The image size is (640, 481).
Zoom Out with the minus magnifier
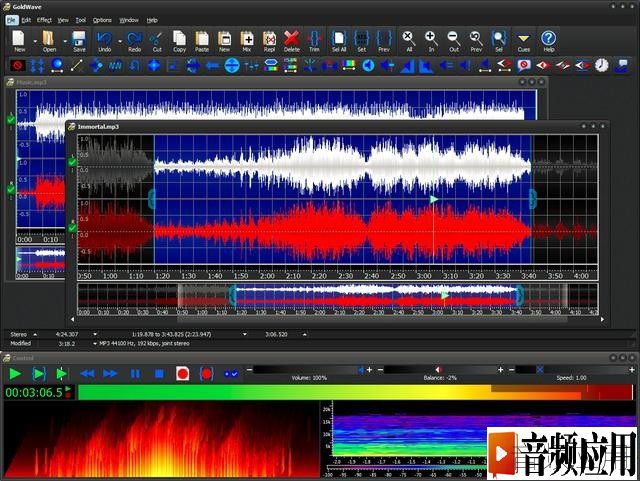[x=453, y=41]
